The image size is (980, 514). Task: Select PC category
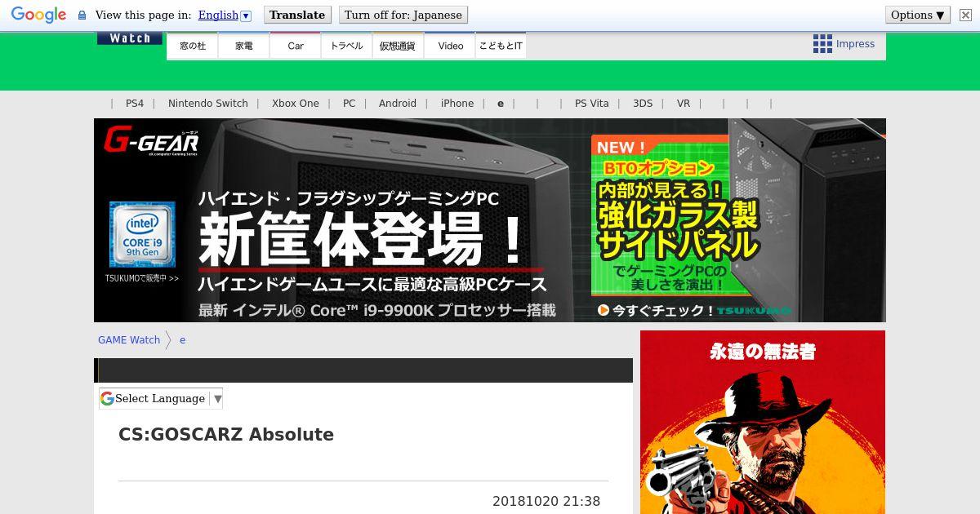coord(350,104)
